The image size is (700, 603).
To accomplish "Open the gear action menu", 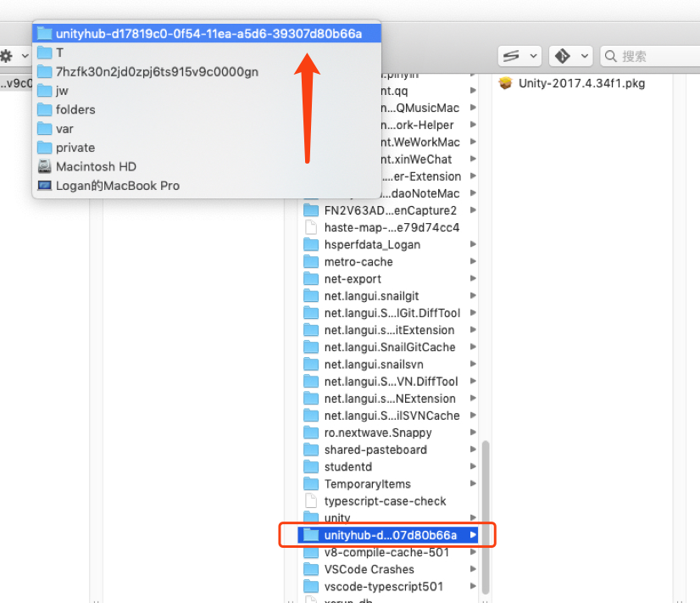I will coord(13,56).
